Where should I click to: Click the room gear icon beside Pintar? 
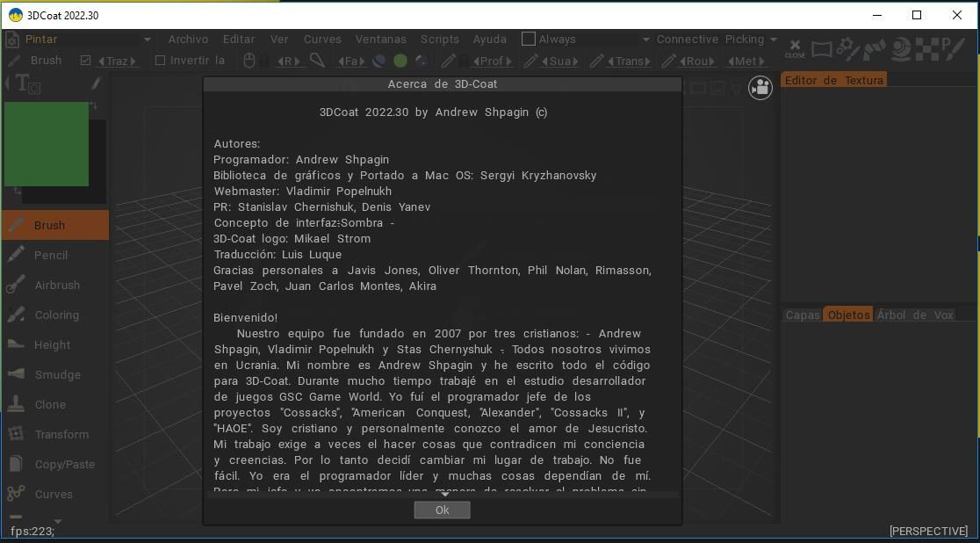pos(12,40)
